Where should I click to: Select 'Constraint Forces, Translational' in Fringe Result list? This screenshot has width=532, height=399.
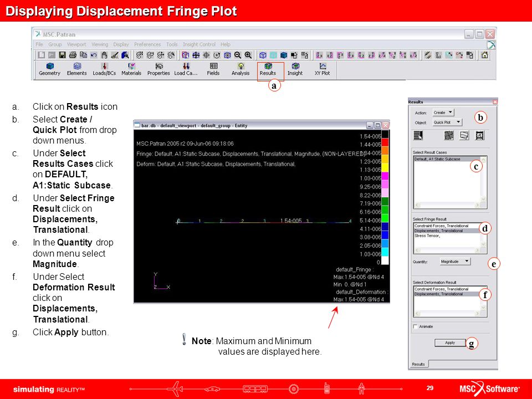[x=447, y=226]
